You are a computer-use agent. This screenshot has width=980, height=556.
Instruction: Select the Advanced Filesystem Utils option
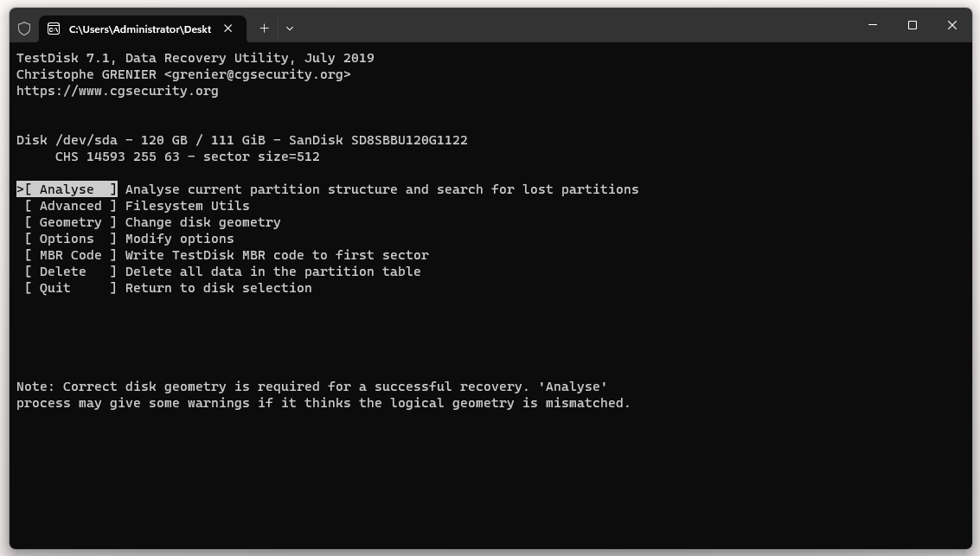(x=70, y=205)
